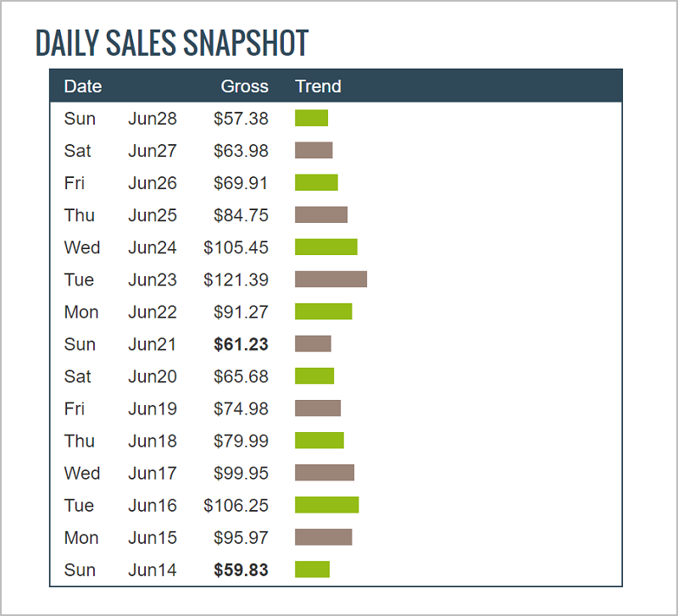This screenshot has height=616, width=678.
Task: Select the bold $61.23 gross value
Action: pos(241,344)
